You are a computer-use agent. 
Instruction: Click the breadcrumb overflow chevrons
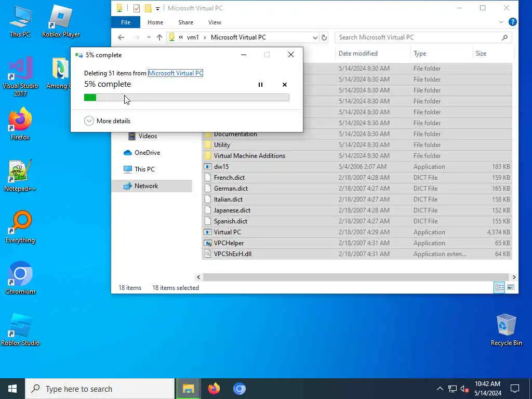pyautogui.click(x=181, y=37)
